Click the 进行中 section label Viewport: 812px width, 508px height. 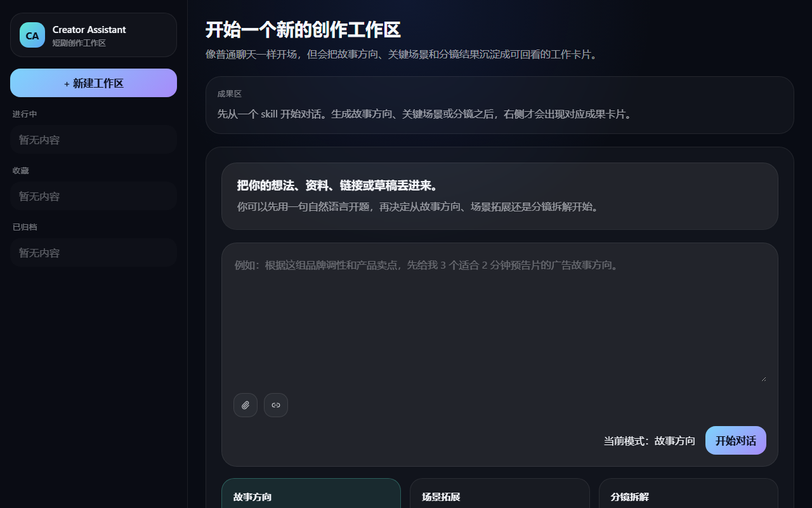pyautogui.click(x=25, y=114)
